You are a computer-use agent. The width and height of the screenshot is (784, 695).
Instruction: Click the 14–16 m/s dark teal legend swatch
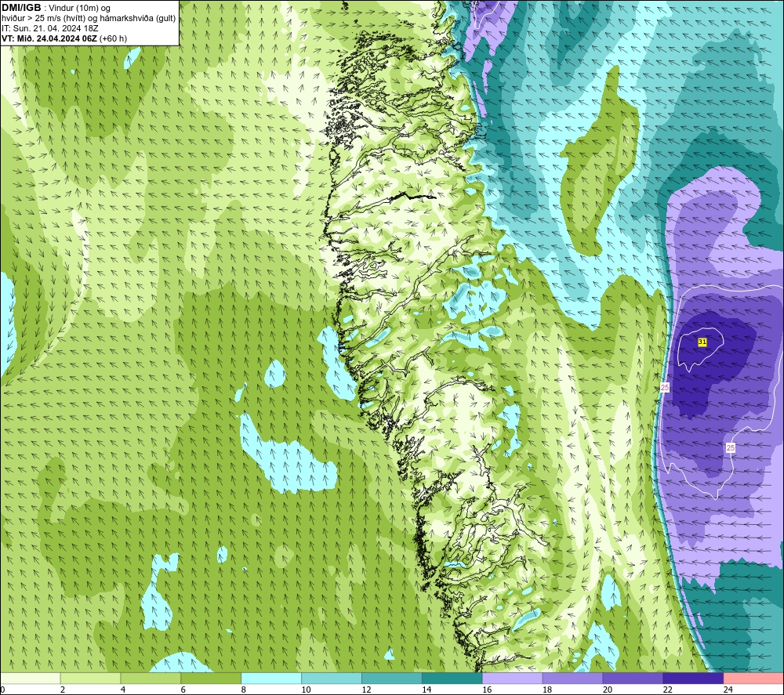tap(452, 679)
